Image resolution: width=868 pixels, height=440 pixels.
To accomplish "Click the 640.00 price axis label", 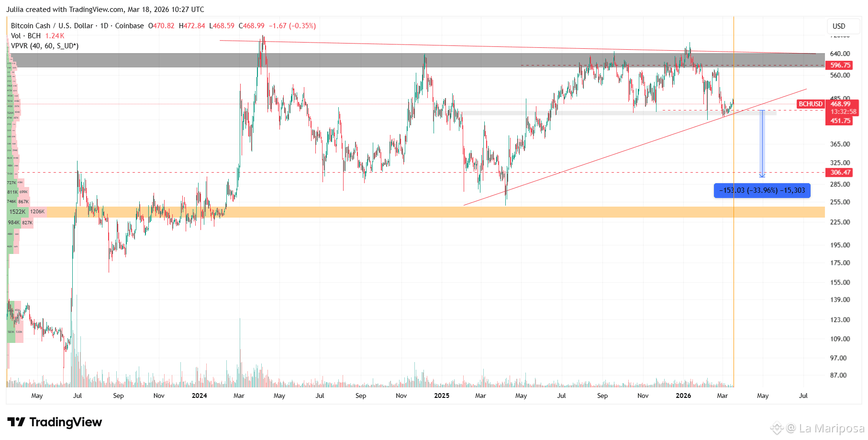I will pyautogui.click(x=840, y=54).
